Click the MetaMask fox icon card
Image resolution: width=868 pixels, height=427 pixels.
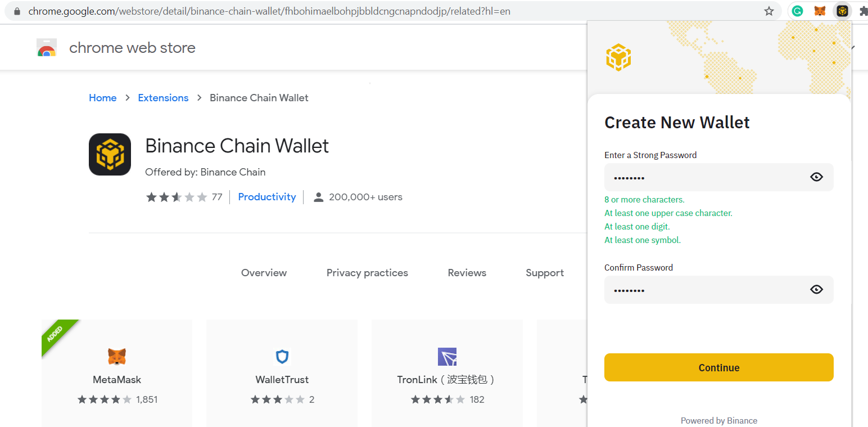click(117, 357)
